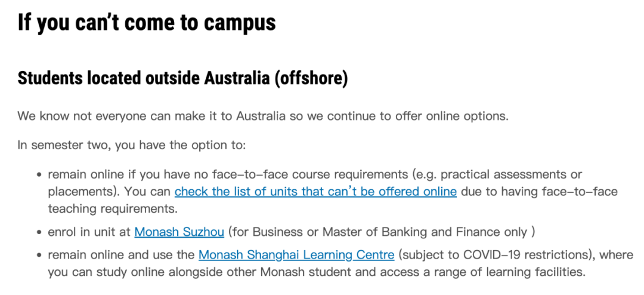
Task: Click the bullet marker before 'remain online if you have'
Action: click(39, 175)
